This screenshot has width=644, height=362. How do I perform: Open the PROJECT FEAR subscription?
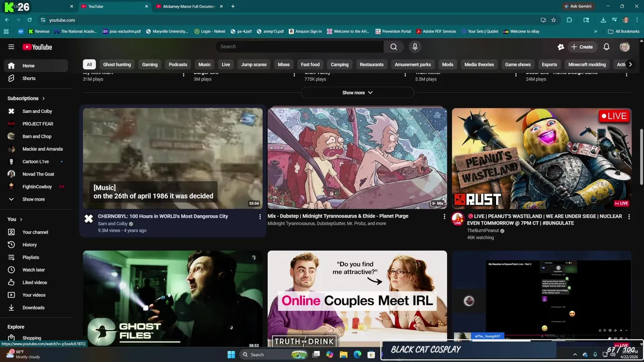(x=36, y=124)
